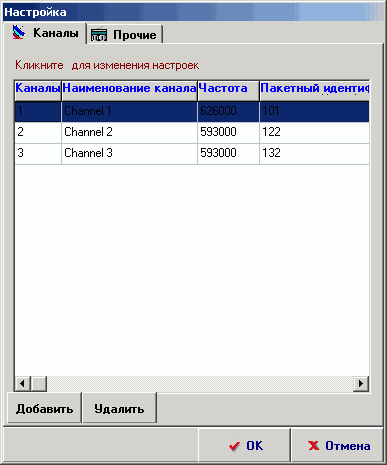Select row number 2 cell

[x=38, y=132]
